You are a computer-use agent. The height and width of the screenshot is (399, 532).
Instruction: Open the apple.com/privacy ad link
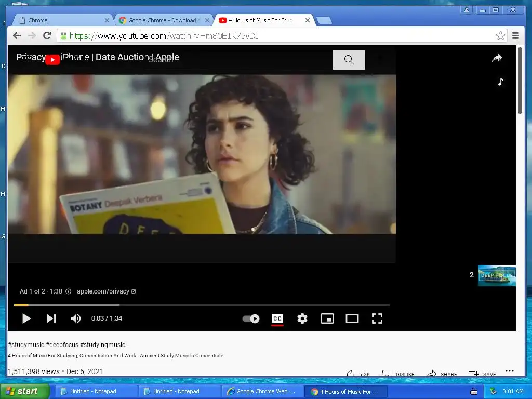pyautogui.click(x=106, y=291)
